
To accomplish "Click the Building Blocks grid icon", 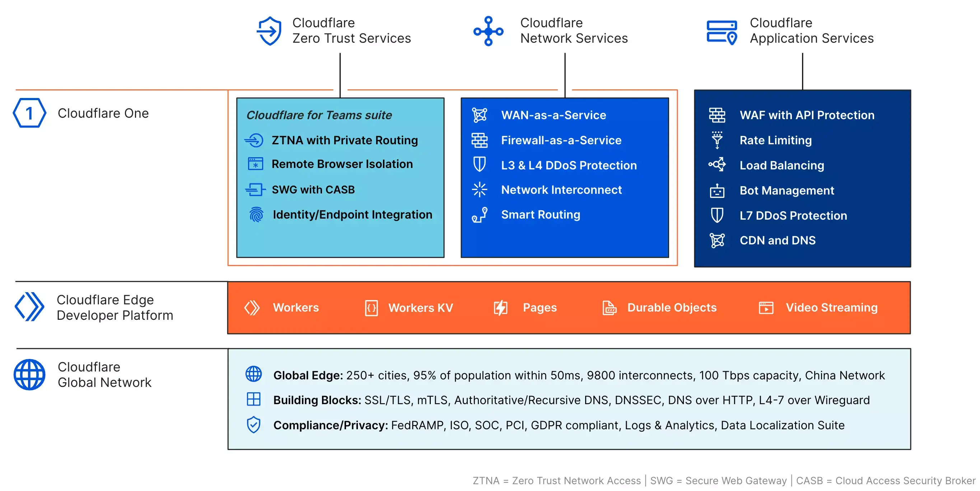I will [253, 399].
